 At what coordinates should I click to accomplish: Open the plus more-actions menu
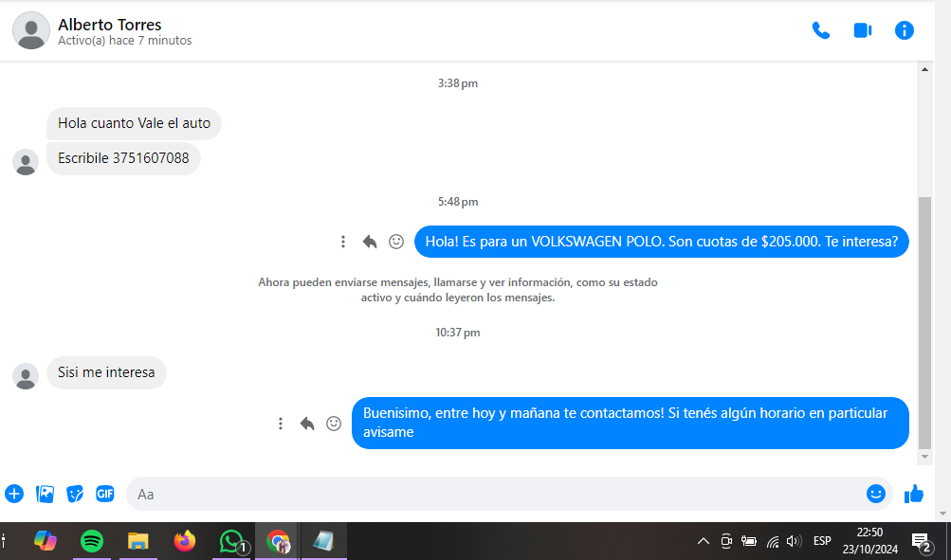coord(14,494)
